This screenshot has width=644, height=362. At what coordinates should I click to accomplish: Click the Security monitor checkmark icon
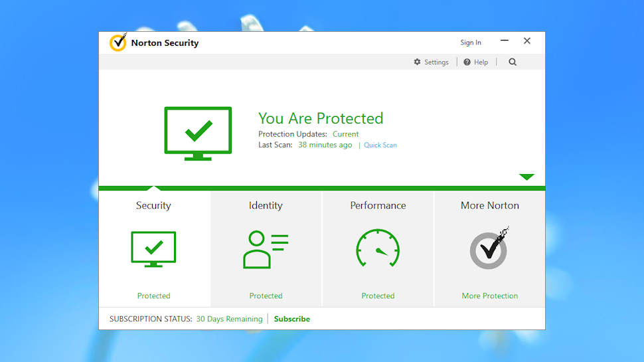click(153, 249)
